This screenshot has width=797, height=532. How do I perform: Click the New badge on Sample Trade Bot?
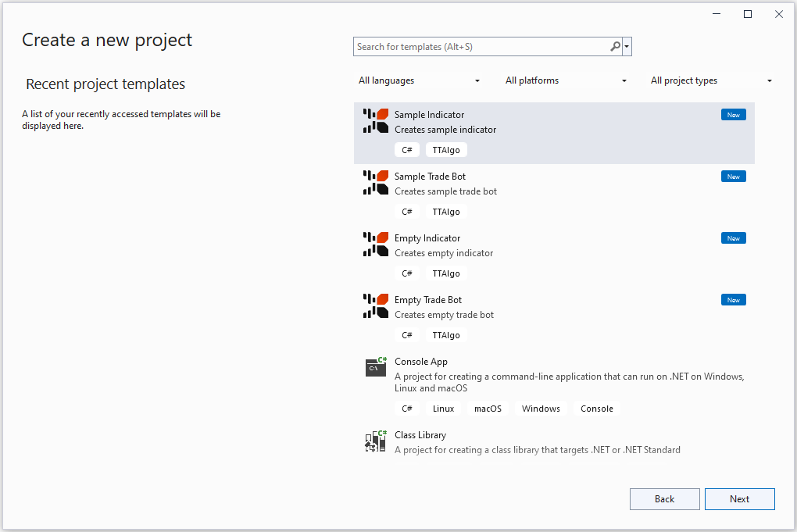pyautogui.click(x=734, y=177)
